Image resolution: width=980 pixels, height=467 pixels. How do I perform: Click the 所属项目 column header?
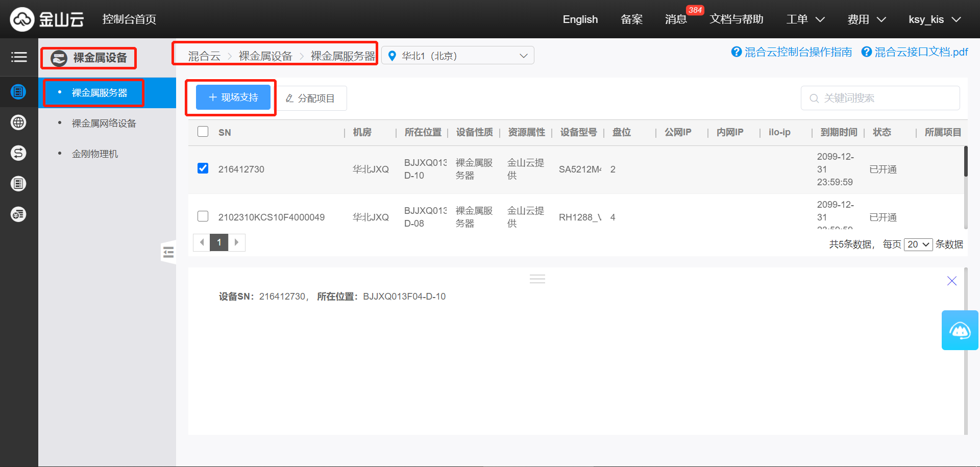(x=943, y=133)
